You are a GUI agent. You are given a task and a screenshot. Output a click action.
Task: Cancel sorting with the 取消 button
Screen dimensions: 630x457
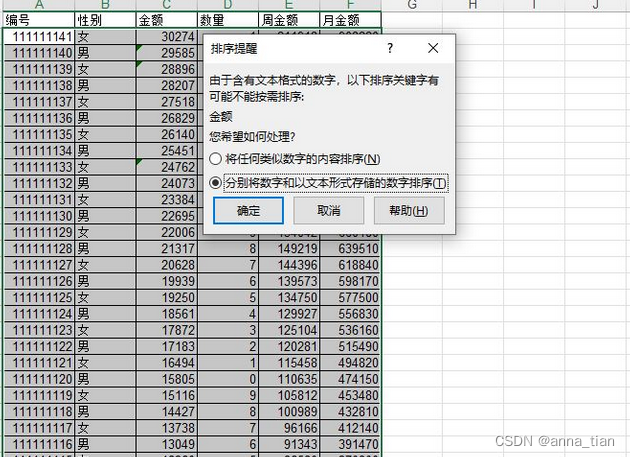[x=329, y=211]
